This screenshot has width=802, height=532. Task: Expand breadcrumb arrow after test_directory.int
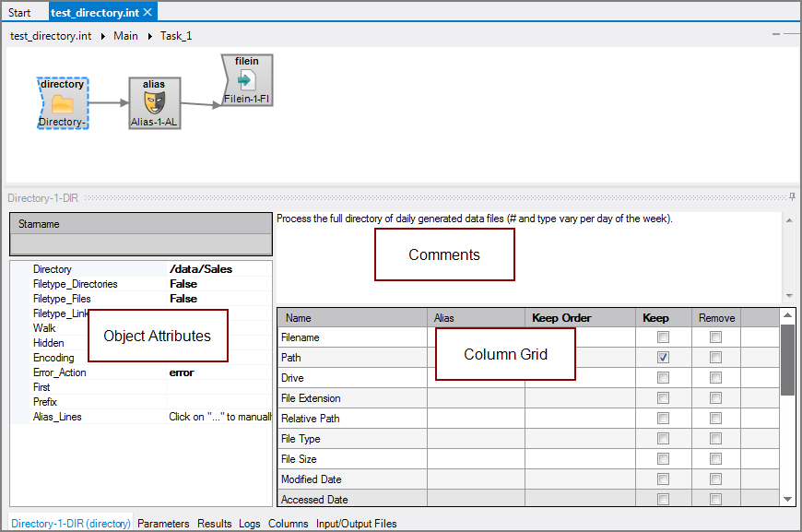click(103, 36)
